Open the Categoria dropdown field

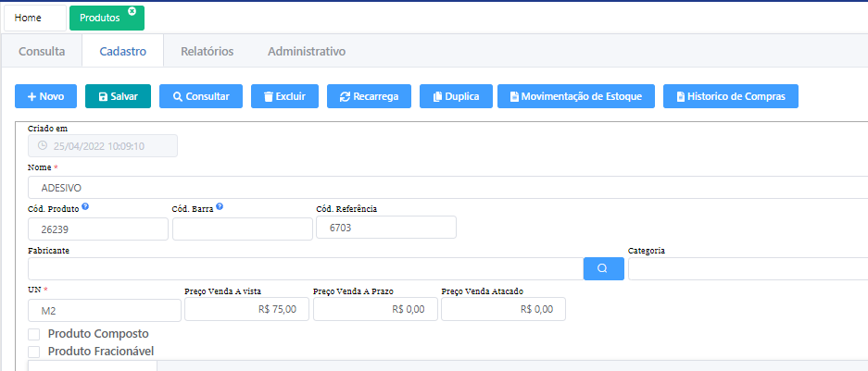click(x=747, y=268)
